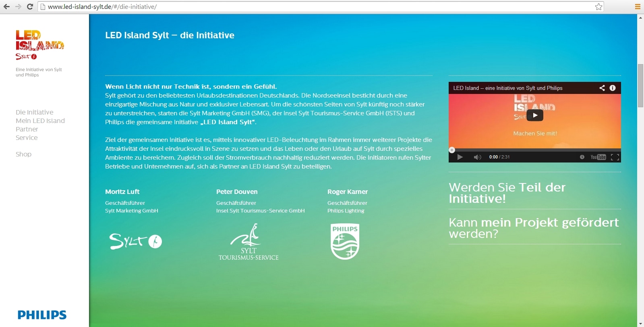The height and width of the screenshot is (327, 644).
Task: Click the text Insel Sylt Tourismus-Service GmbH
Action: (x=261, y=210)
